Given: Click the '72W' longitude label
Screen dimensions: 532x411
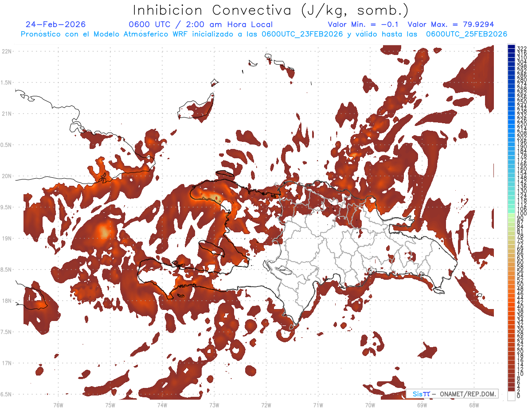Looking at the screenshot, I should (x=266, y=405).
